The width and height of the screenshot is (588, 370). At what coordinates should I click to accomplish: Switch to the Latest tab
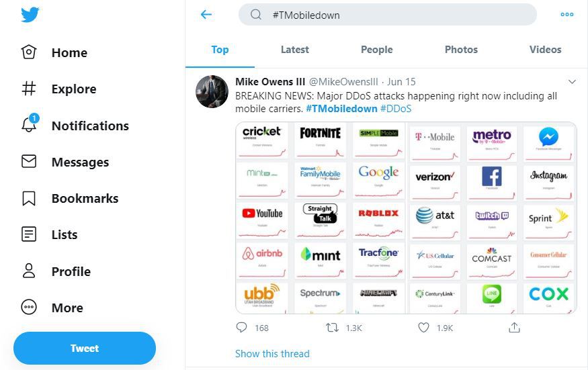(294, 50)
